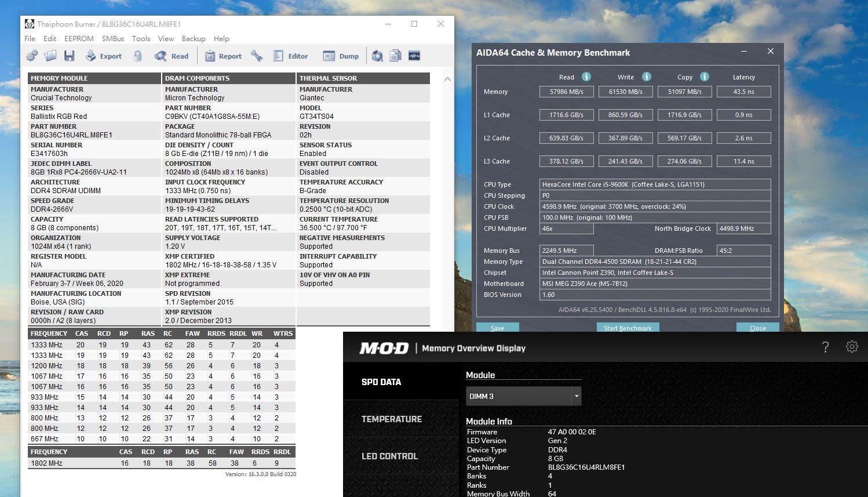Click the magnifier search icon after Dump
Viewport: 868px width, 497px height.
(x=377, y=56)
